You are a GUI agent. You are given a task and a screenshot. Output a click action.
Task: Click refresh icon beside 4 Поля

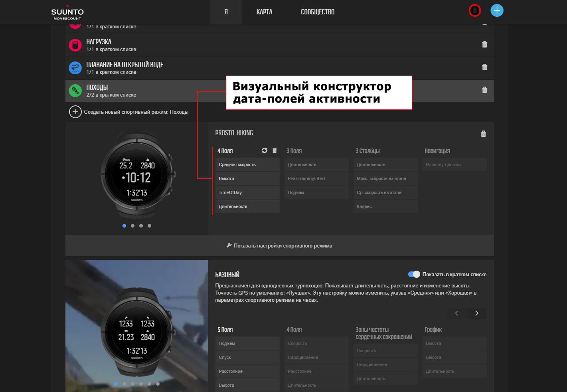coord(265,150)
